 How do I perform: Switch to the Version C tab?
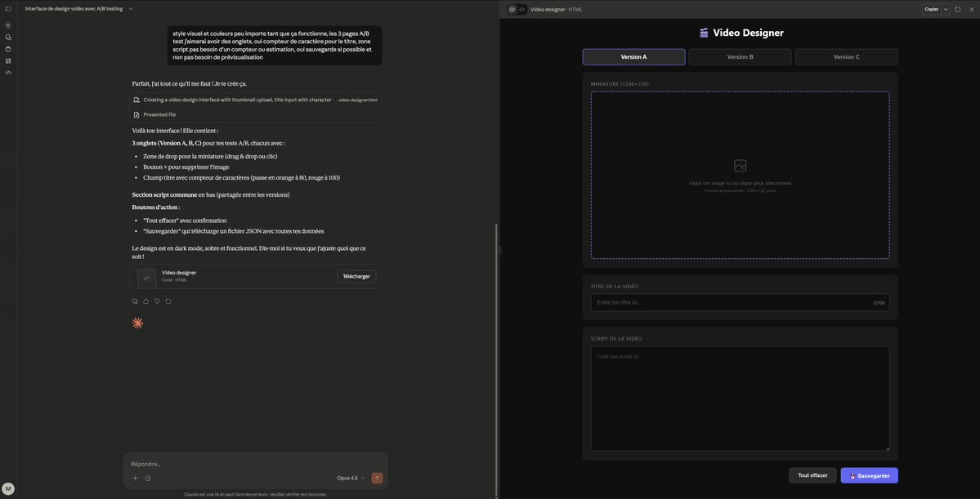(x=846, y=57)
